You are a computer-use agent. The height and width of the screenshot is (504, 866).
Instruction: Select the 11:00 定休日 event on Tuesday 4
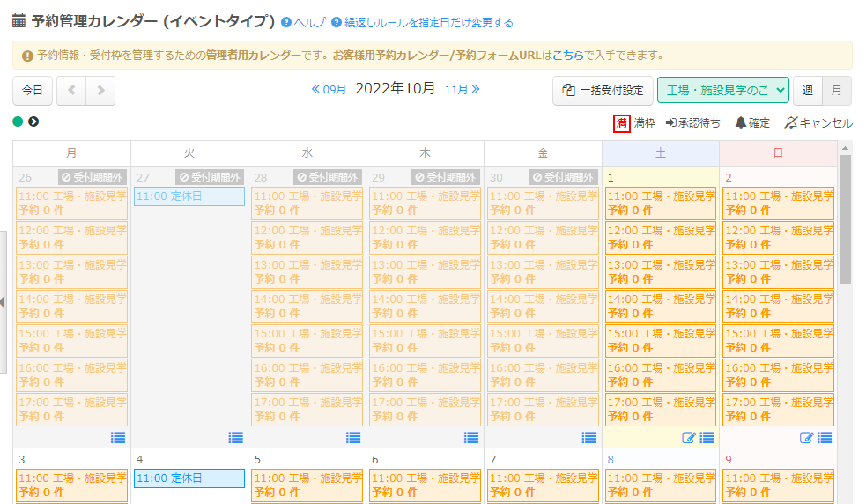189,478
